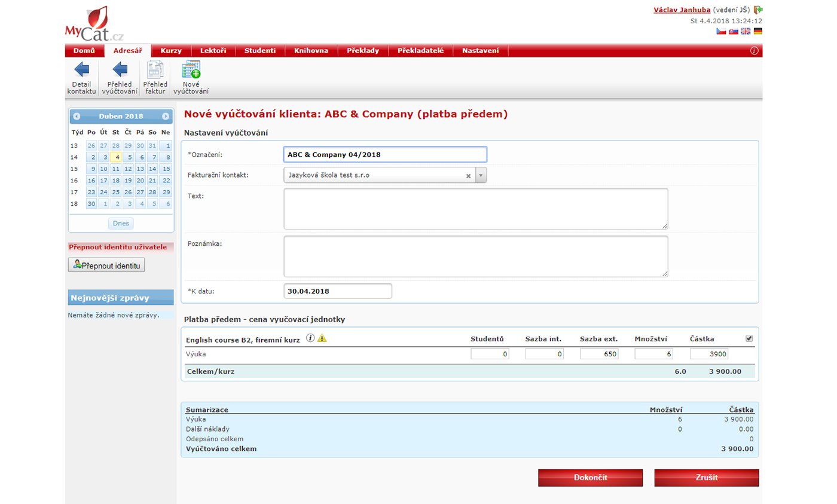Go to the Nastavení tab
Viewport: 837px width, 504px height.
[x=480, y=51]
